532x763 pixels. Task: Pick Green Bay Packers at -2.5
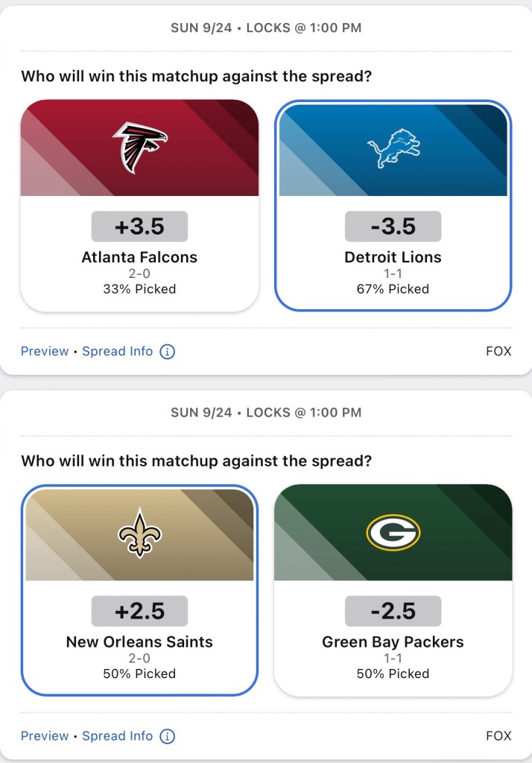coord(393,642)
